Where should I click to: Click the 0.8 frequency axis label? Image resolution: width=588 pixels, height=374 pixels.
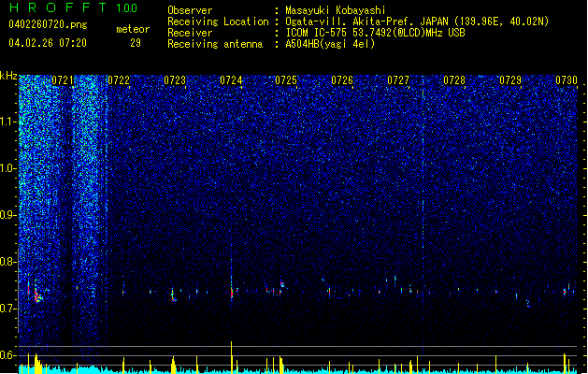click(x=8, y=262)
